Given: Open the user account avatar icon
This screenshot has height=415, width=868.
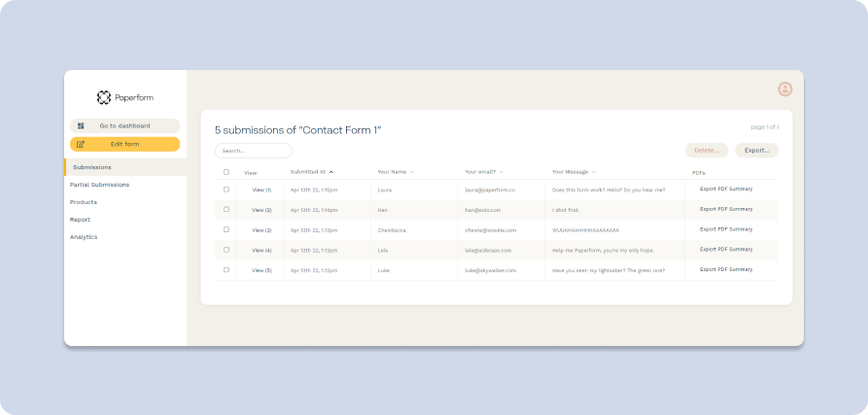Looking at the screenshot, I should [785, 89].
